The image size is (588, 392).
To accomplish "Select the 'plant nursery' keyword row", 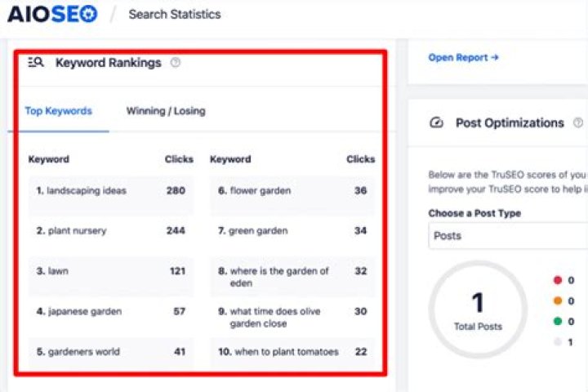I will [x=110, y=231].
